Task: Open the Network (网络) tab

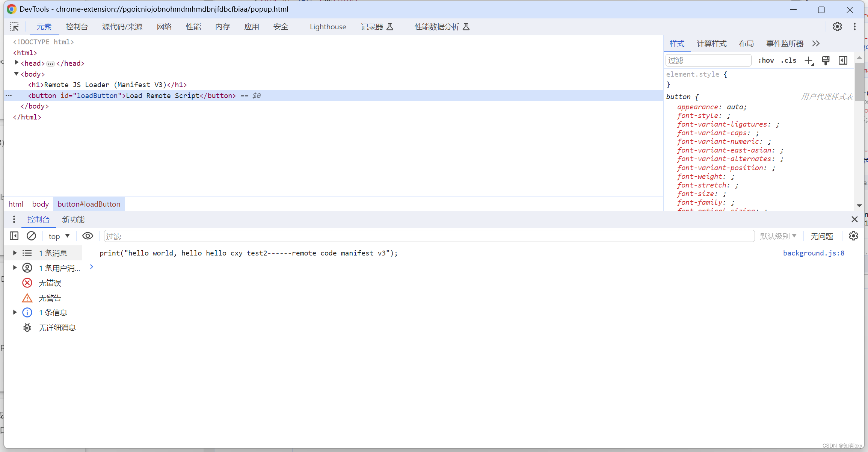Action: [x=164, y=27]
